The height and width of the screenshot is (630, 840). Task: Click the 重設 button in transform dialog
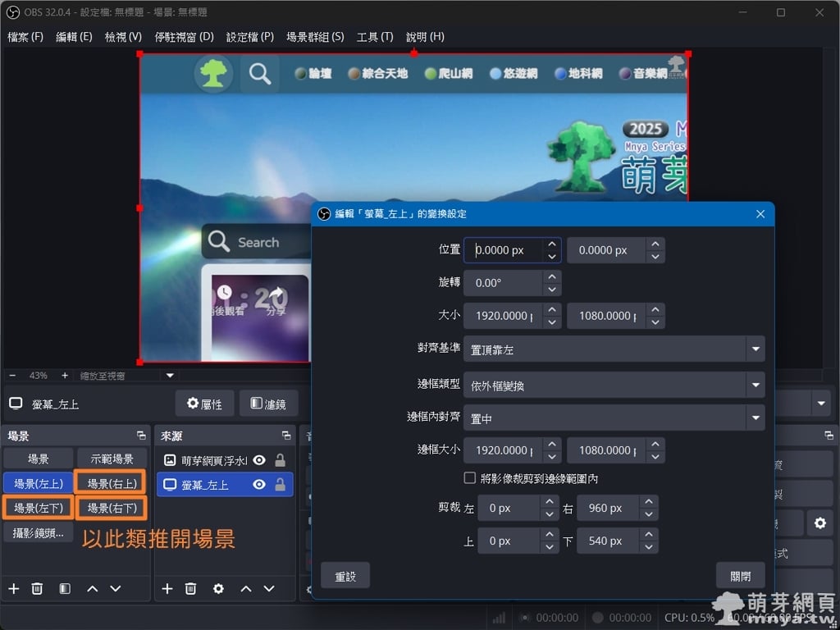coord(345,576)
